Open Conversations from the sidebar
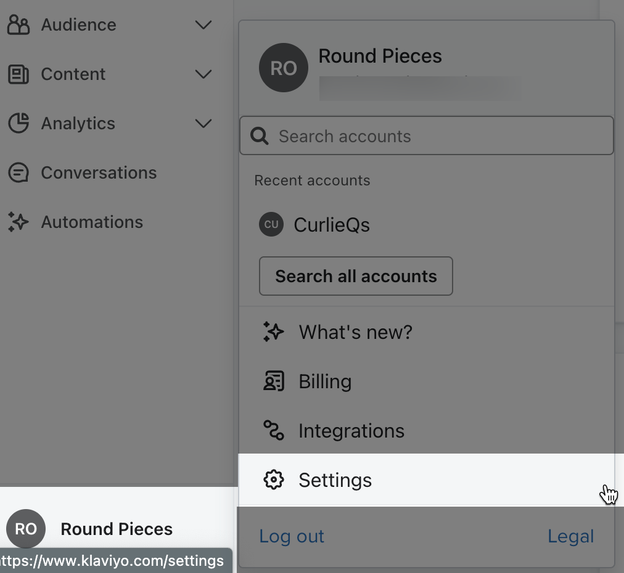624x573 pixels. pyautogui.click(x=98, y=173)
